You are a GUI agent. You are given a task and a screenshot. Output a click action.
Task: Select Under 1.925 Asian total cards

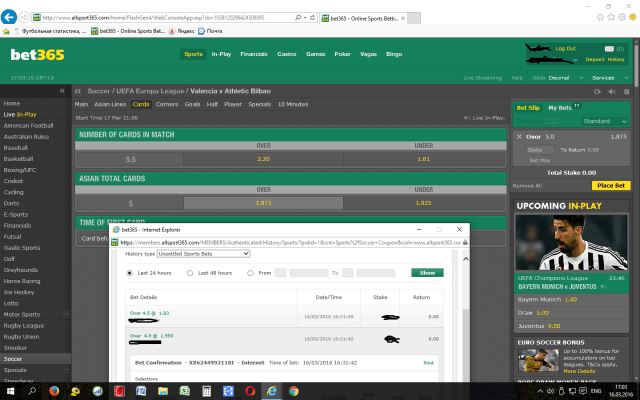pyautogui.click(x=423, y=203)
